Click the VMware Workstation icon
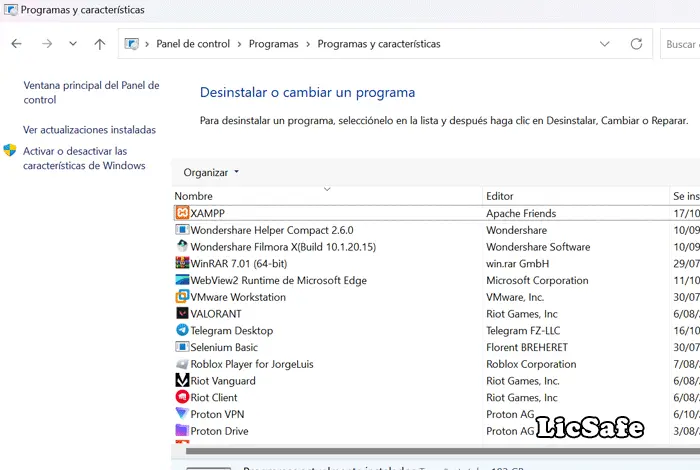This screenshot has width=700, height=470. click(182, 296)
